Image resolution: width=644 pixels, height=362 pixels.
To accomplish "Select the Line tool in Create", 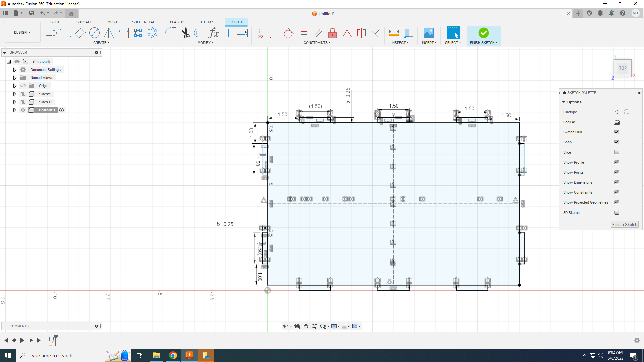I will click(x=51, y=33).
